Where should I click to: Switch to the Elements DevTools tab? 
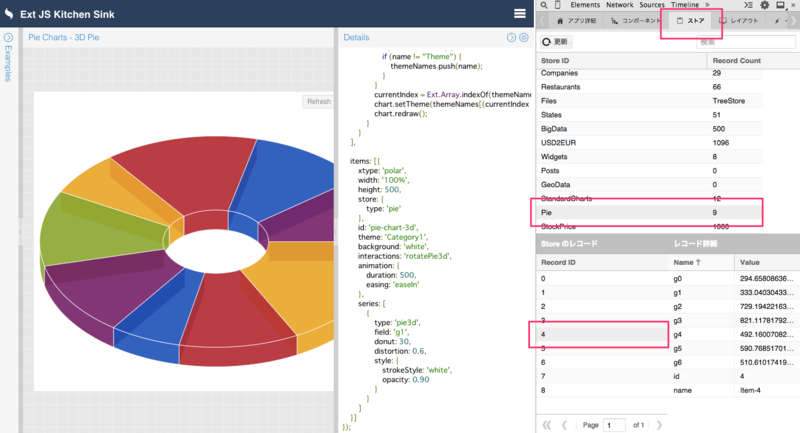coord(585,5)
